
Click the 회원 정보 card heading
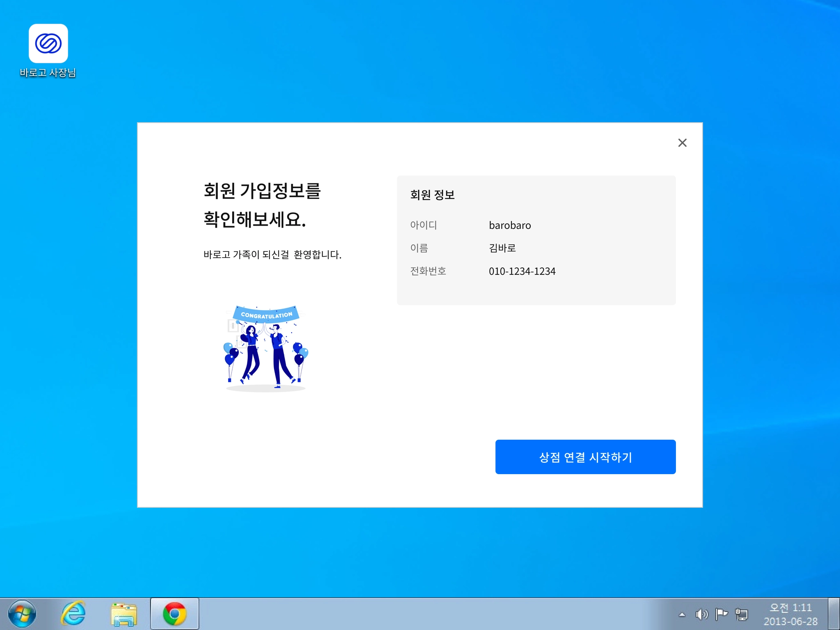click(x=432, y=195)
